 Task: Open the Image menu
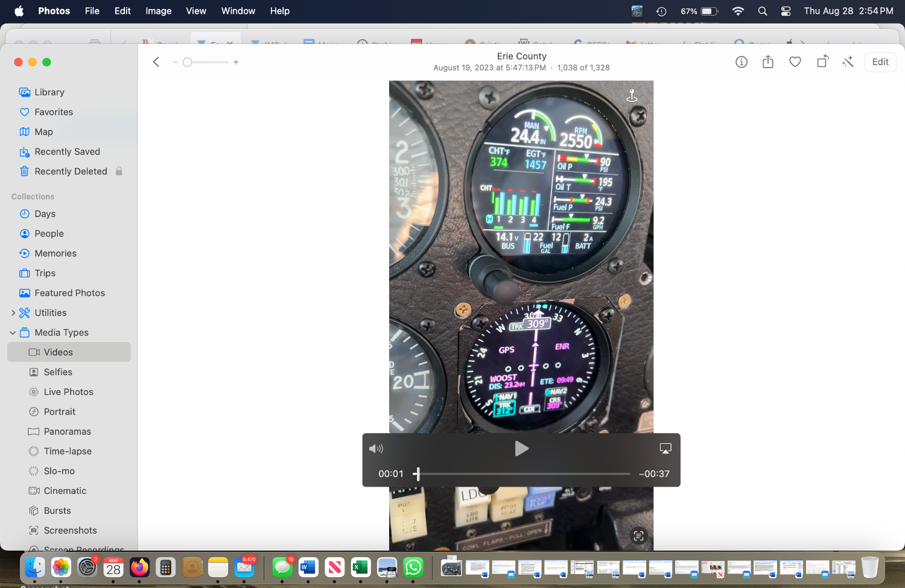tap(158, 11)
